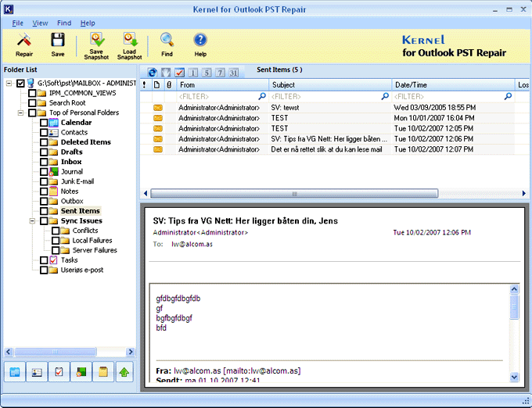532x408 pixels.
Task: Open the Find menu
Action: pos(64,23)
